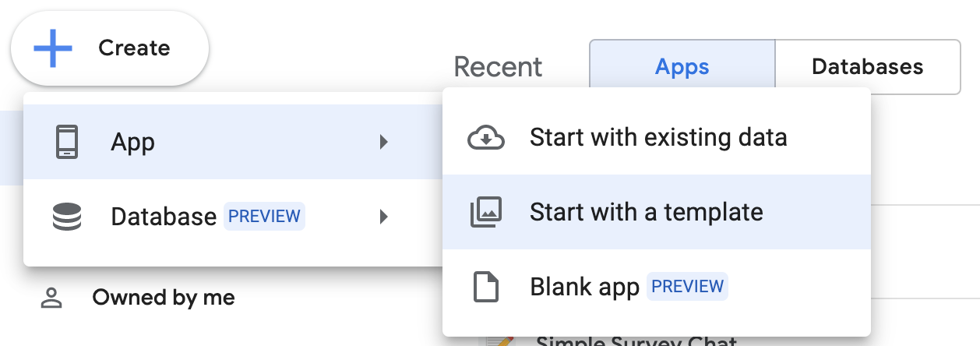The image size is (980, 346).
Task: Switch to the Apps tab
Action: pos(682,67)
